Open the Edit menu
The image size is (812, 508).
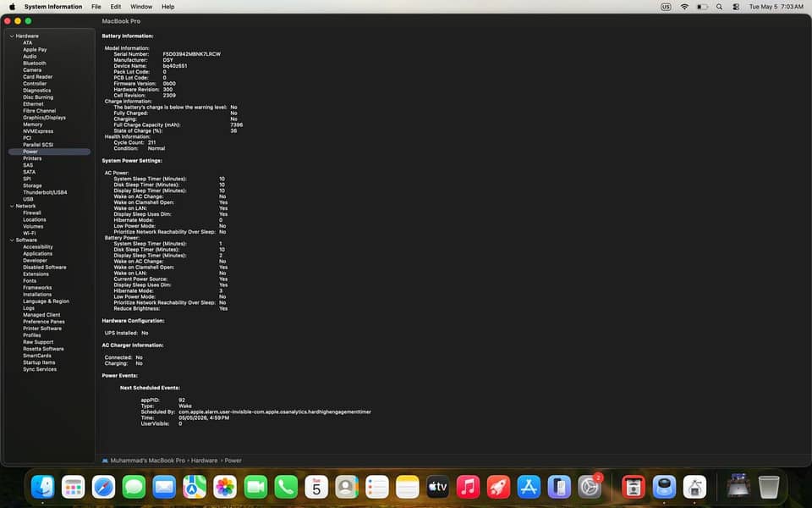(x=116, y=7)
